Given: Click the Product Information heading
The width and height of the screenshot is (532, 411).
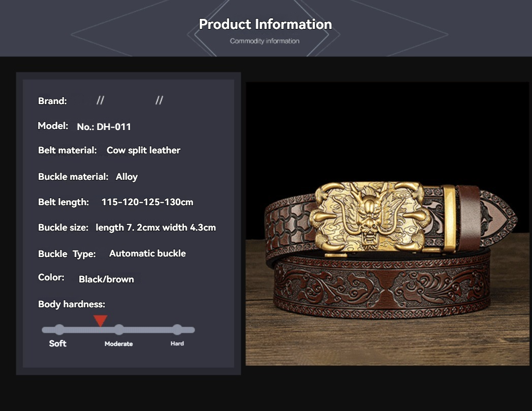Looking at the screenshot, I should (265, 24).
